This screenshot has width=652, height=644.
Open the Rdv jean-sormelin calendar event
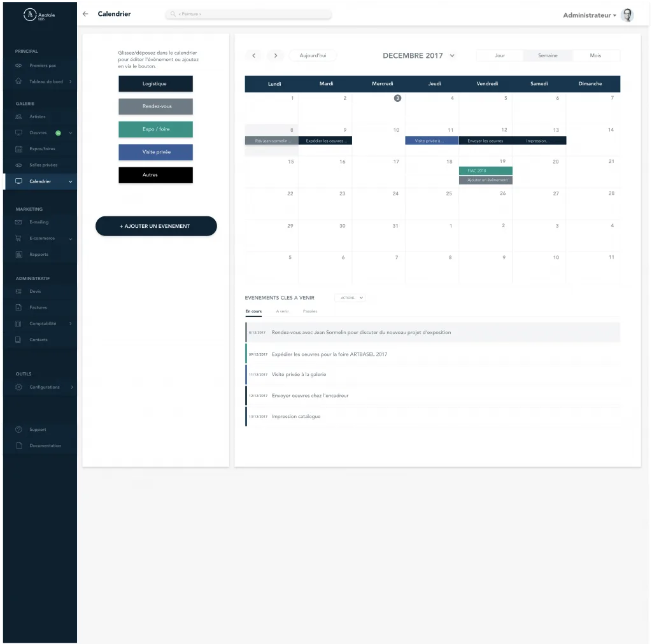271,141
